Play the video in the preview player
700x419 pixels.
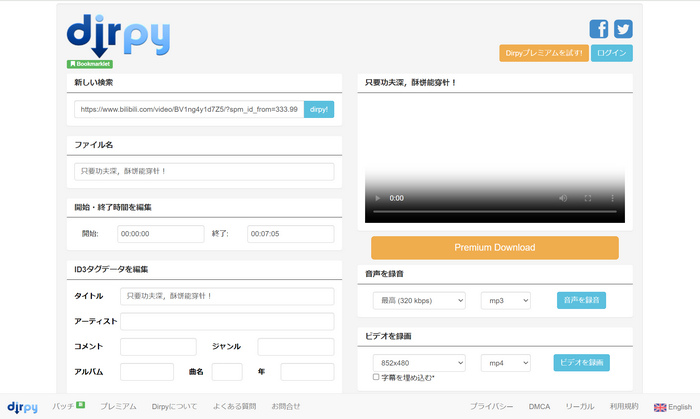(x=378, y=198)
